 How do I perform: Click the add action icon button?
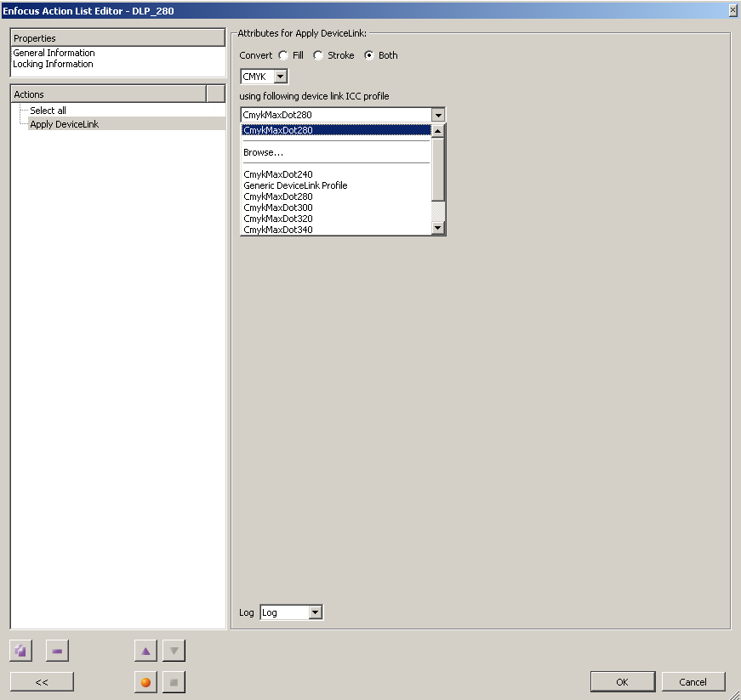point(20,651)
